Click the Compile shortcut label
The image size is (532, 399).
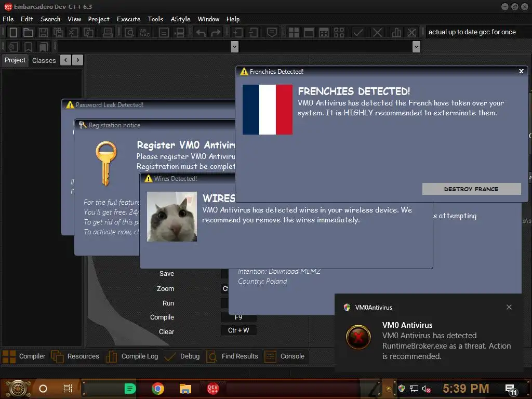point(162,317)
